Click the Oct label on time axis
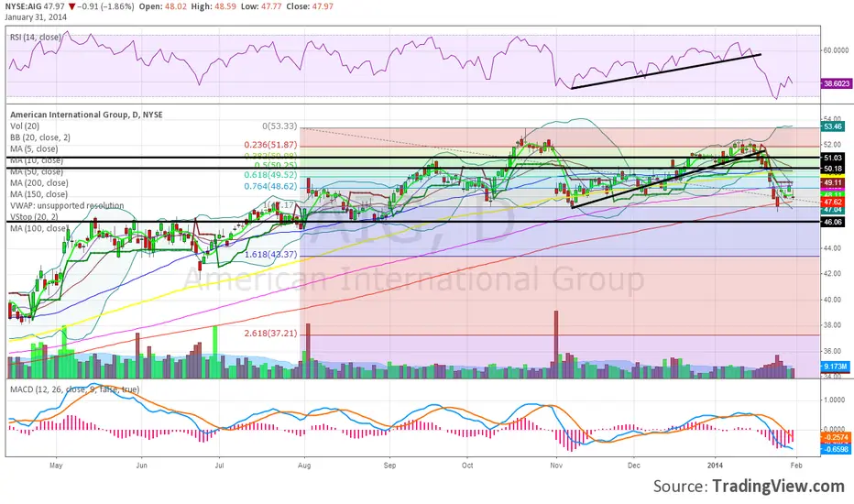Screen dimensions: 854x504 pos(467,466)
